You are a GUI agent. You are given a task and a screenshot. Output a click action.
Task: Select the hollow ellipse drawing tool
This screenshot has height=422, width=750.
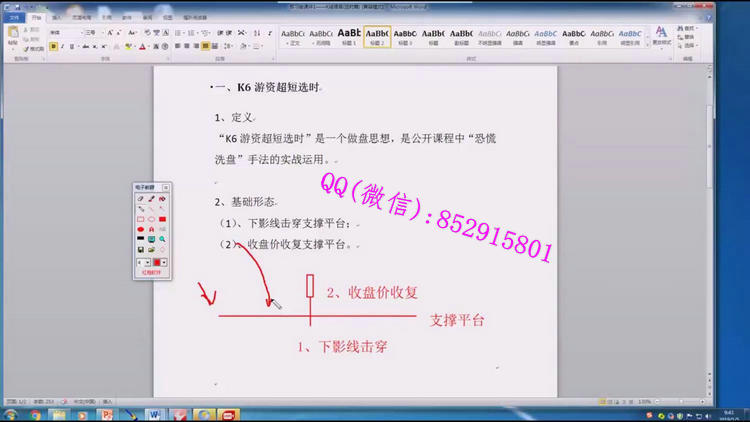coord(151,219)
